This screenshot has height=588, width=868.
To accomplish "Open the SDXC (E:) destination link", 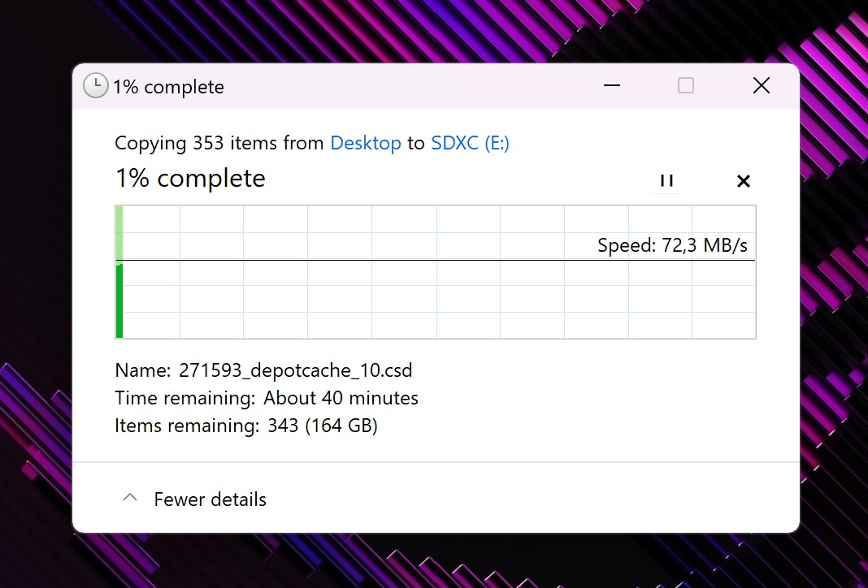I will tap(470, 143).
